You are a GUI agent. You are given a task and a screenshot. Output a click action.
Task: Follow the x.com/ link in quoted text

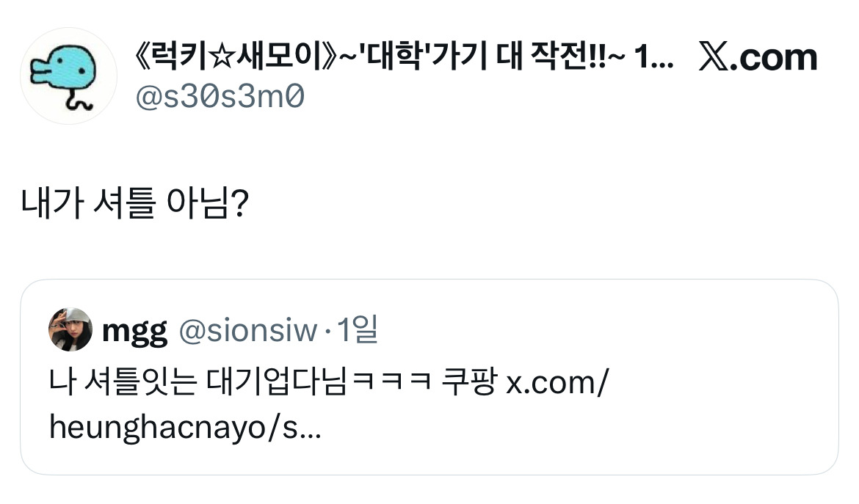(557, 382)
